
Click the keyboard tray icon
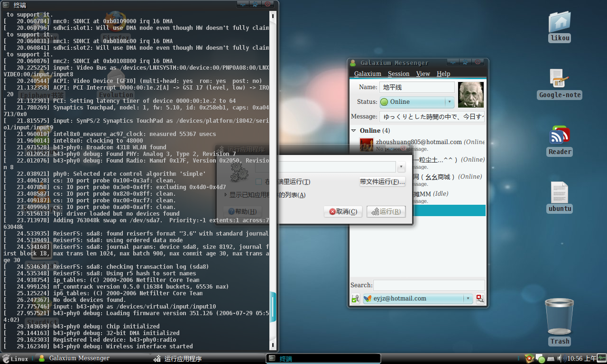pos(551,358)
